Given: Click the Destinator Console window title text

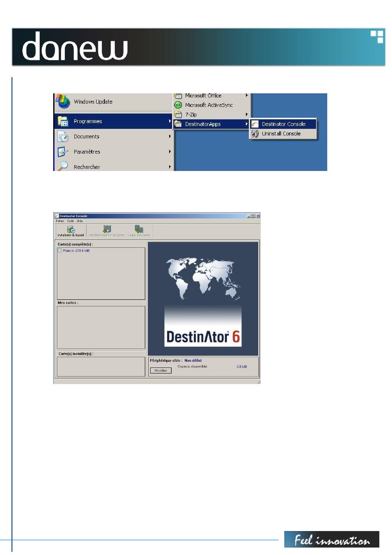Looking at the screenshot, I should point(73,216).
